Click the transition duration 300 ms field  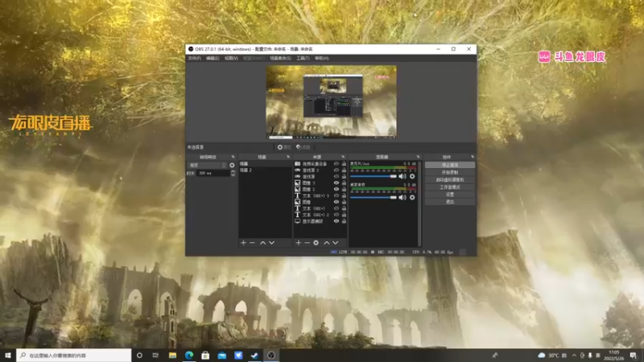click(x=213, y=174)
